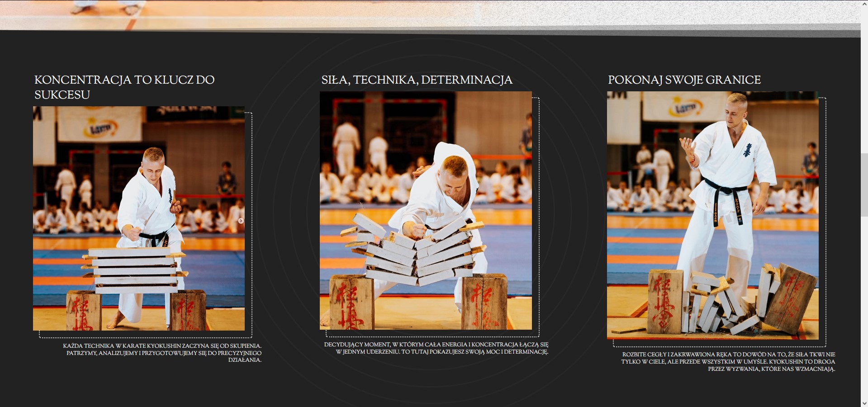Click caption starting 'Decydujący moment'
868x407 pixels.
click(436, 348)
